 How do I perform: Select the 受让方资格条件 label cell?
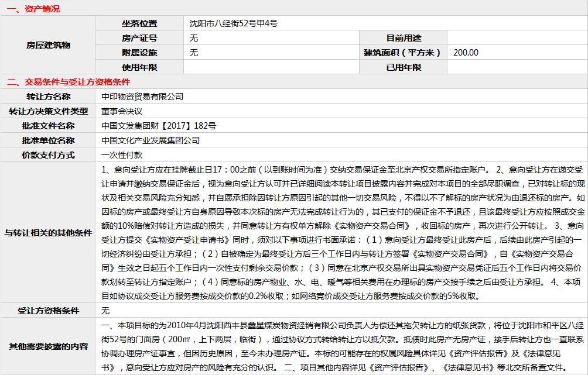[x=48, y=311]
